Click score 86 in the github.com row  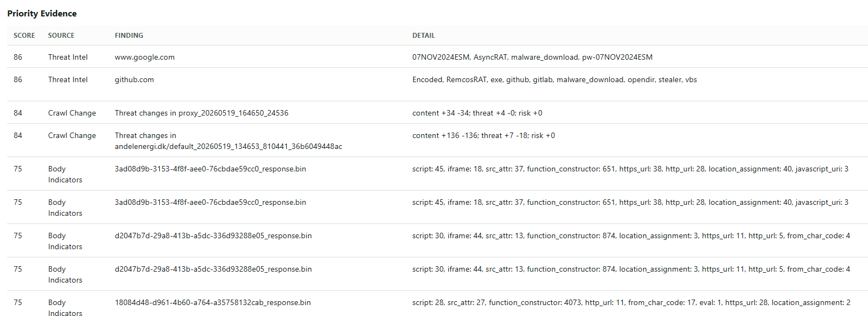pyautogui.click(x=18, y=79)
